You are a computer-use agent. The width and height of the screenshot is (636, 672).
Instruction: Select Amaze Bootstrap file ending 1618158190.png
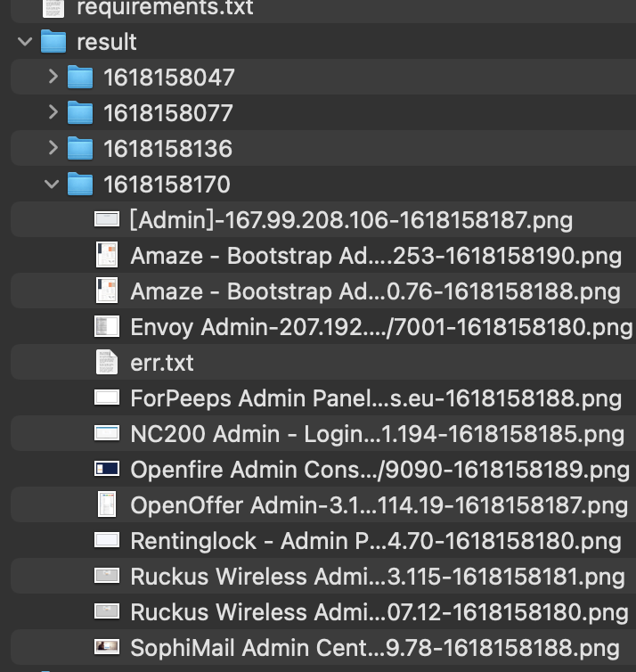(375, 256)
